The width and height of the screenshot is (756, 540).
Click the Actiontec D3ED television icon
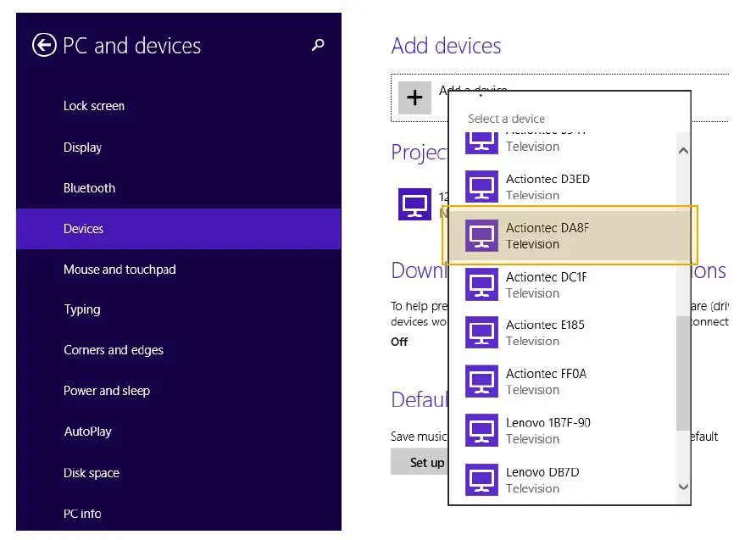[481, 186]
